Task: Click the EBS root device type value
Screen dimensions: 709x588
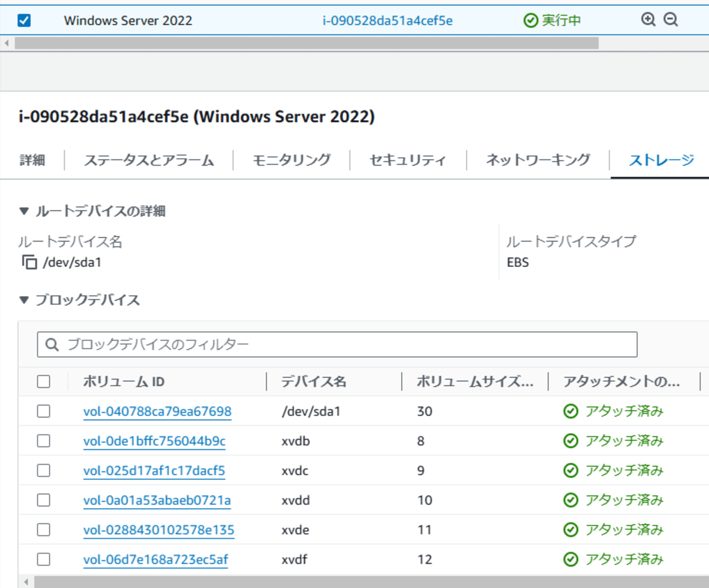Action: pos(518,262)
